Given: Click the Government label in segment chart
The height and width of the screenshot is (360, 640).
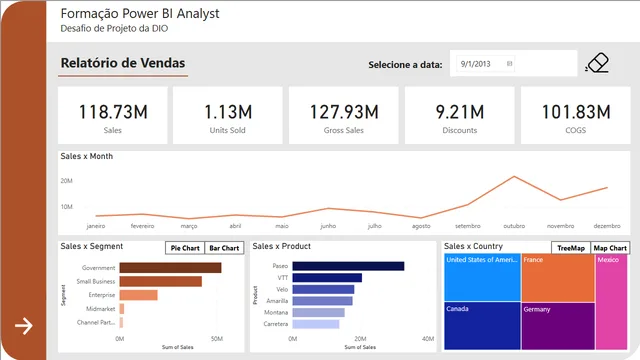Looking at the screenshot, I should point(98,268).
